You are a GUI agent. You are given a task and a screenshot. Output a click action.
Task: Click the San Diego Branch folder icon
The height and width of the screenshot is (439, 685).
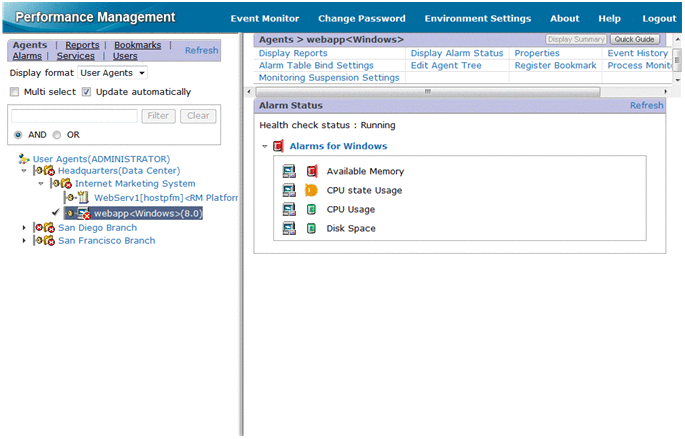[45, 227]
